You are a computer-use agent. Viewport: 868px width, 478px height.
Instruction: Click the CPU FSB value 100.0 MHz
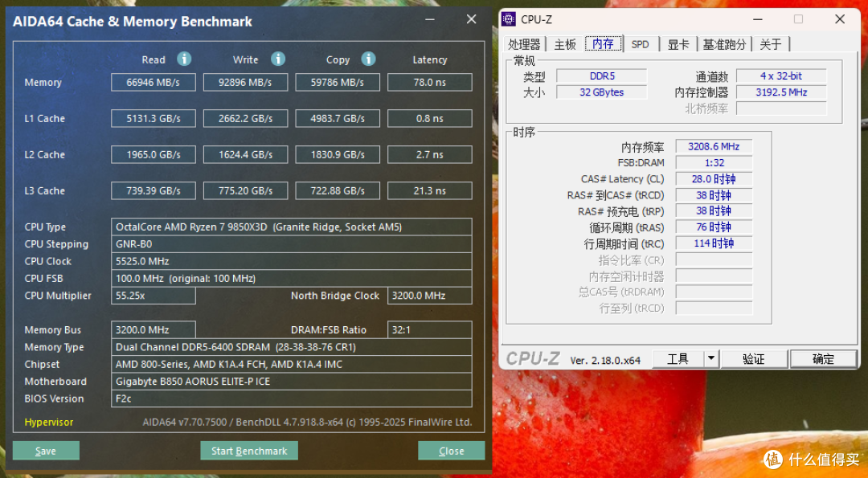(292, 278)
